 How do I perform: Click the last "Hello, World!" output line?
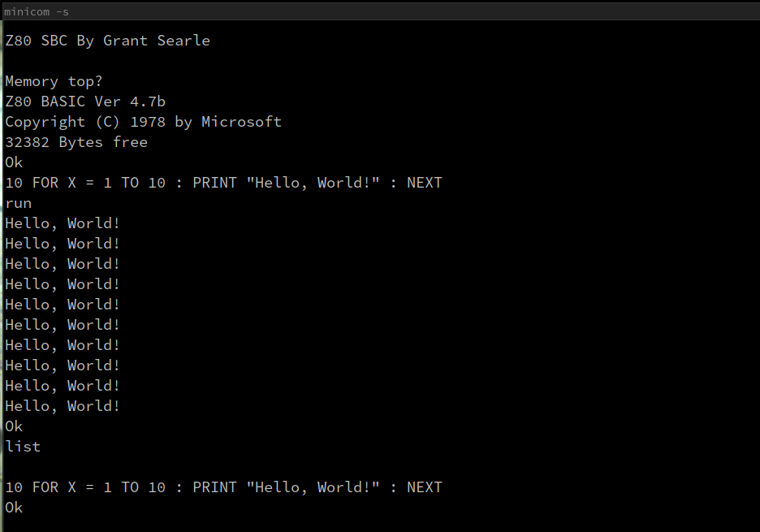click(x=63, y=406)
